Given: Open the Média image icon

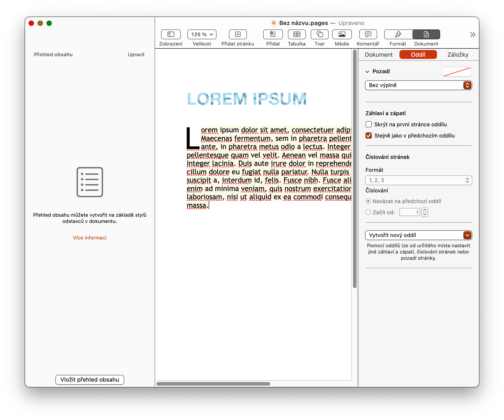Looking at the screenshot, I should click(342, 34).
